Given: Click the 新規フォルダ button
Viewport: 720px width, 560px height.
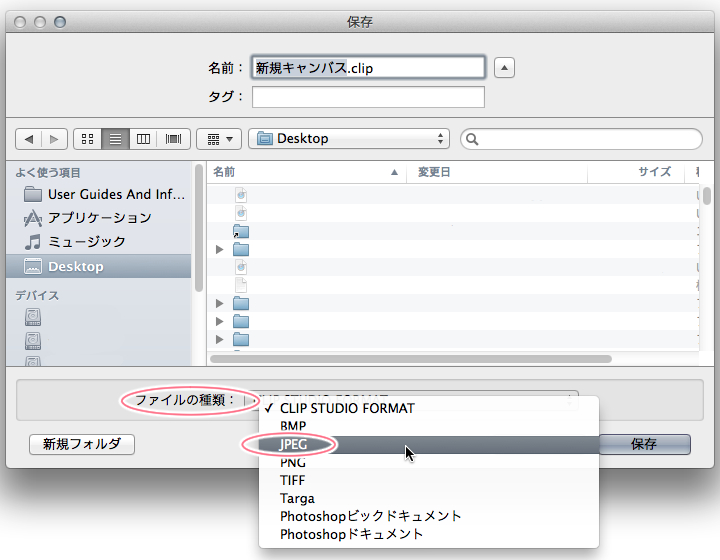Looking at the screenshot, I should (x=82, y=444).
